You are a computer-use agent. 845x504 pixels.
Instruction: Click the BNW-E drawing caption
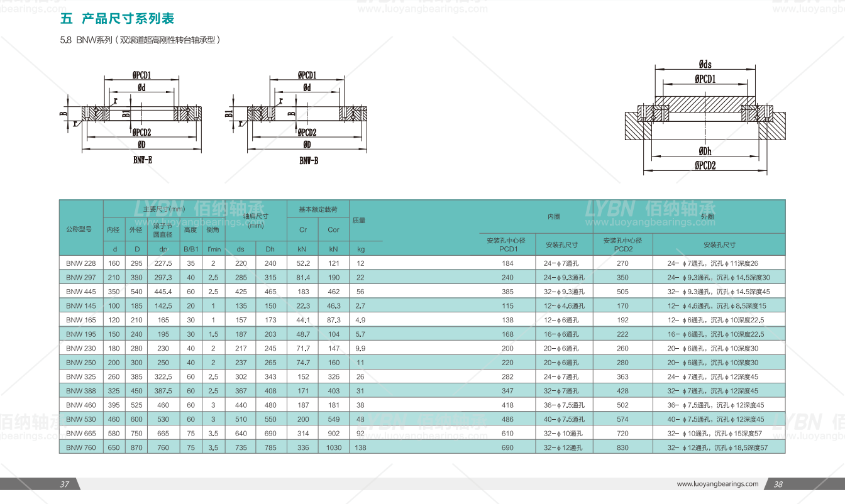142,160
